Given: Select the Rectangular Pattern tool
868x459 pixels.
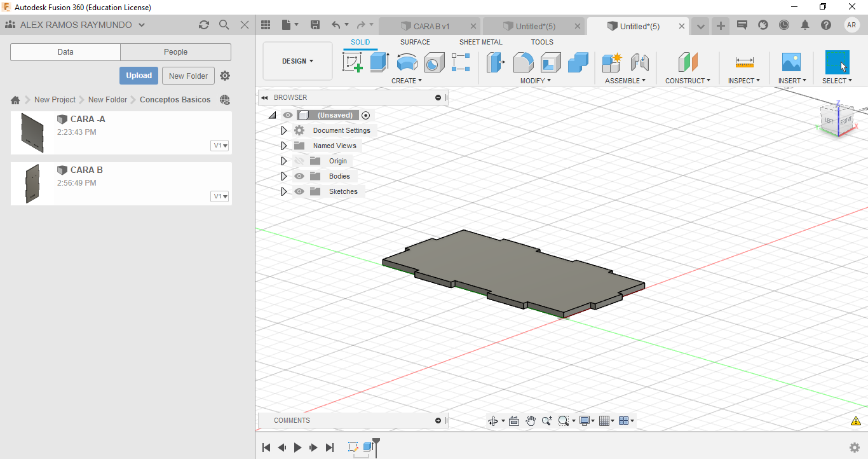Looking at the screenshot, I should point(461,62).
